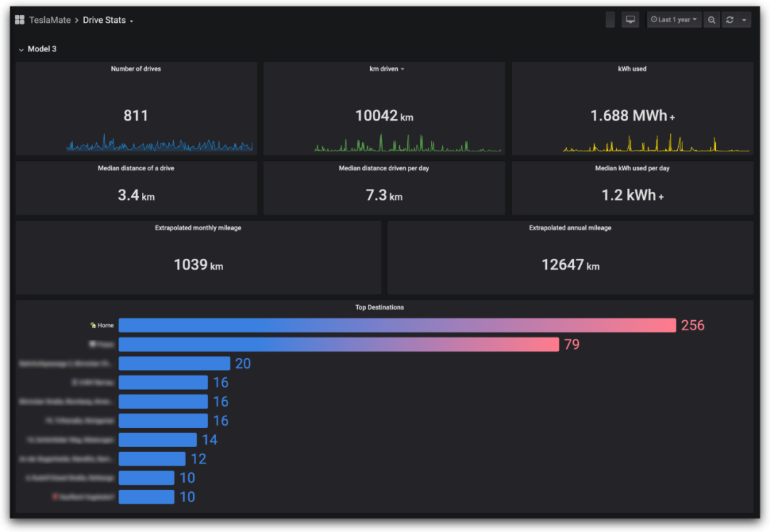The height and width of the screenshot is (532, 770).
Task: Open the Last 1 year time range picker
Action: [x=674, y=19]
